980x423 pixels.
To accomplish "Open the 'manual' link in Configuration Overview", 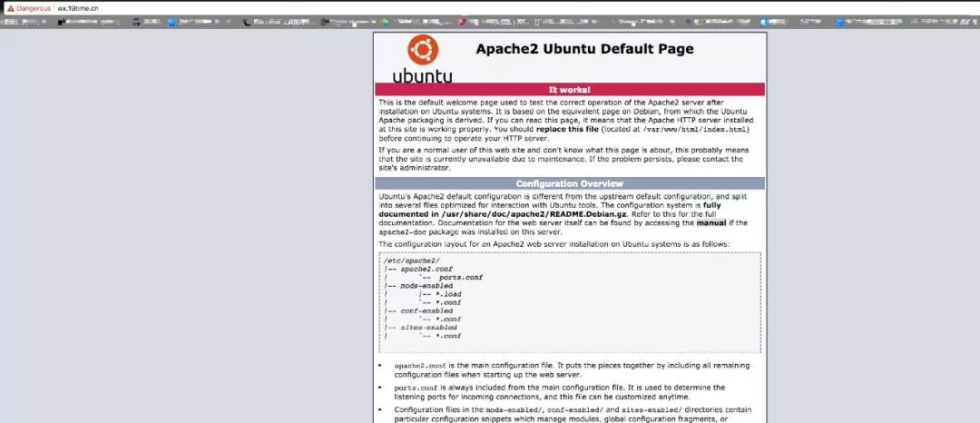I will pos(711,222).
